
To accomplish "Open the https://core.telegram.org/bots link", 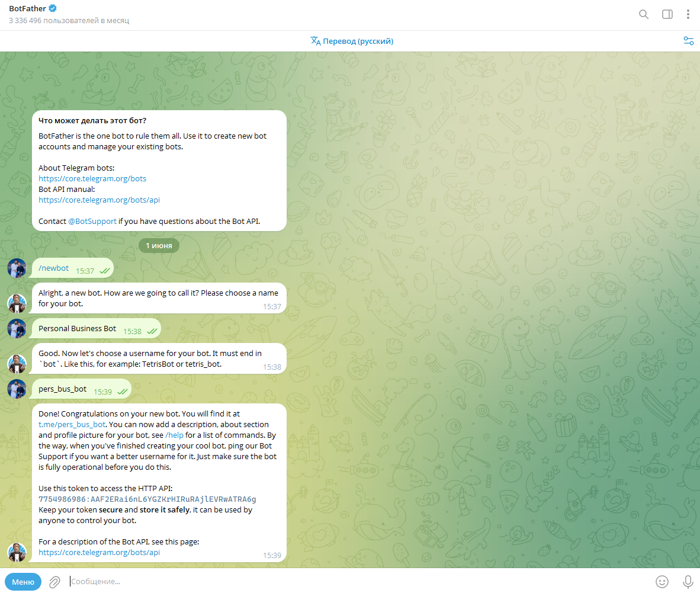I will click(x=92, y=179).
